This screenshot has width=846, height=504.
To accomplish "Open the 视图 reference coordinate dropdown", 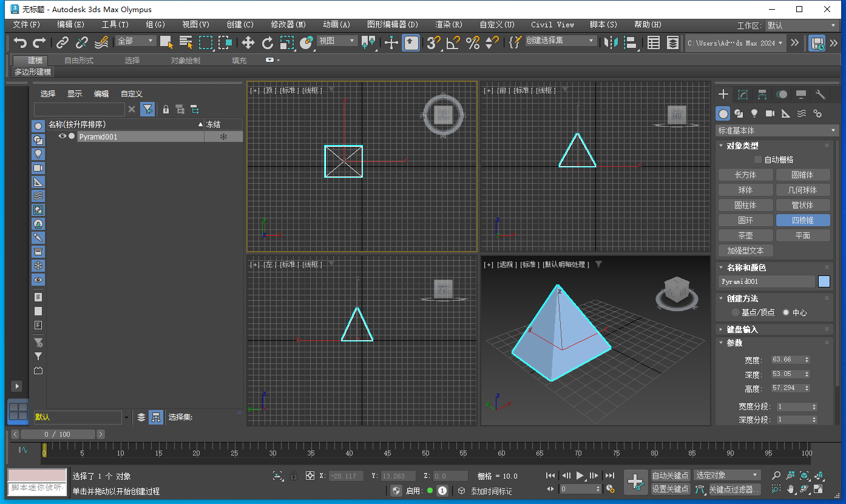I will (x=337, y=41).
